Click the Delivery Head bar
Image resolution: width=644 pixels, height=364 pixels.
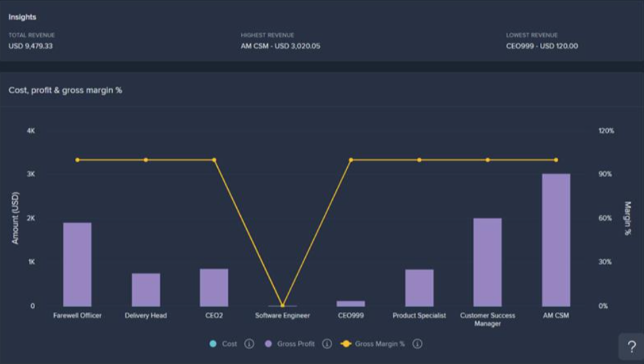tap(145, 290)
